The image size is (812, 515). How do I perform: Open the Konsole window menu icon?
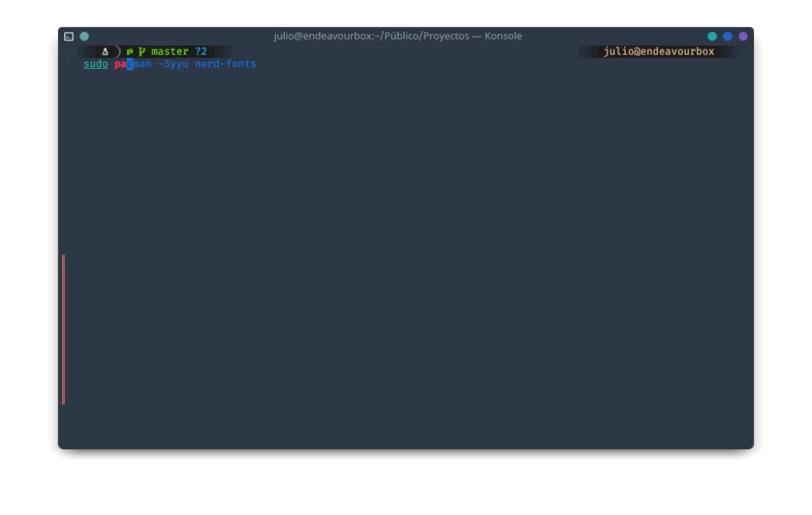[69, 36]
